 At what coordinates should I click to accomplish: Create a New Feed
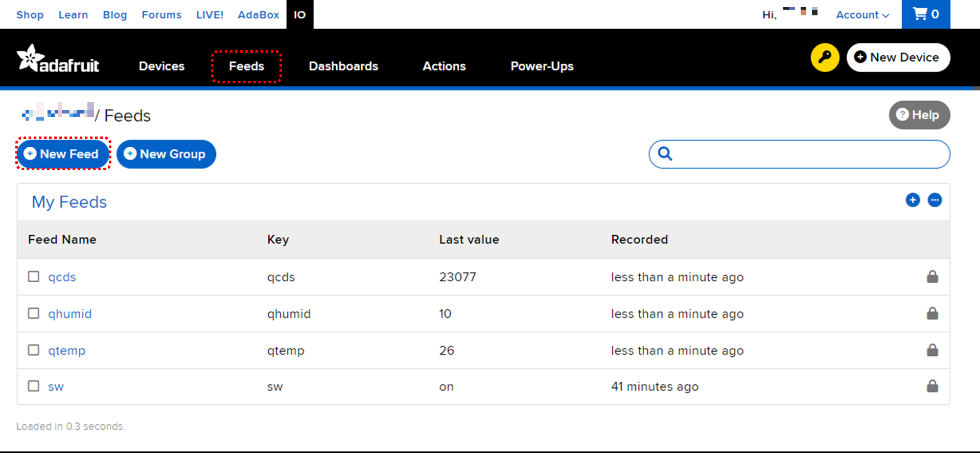click(x=63, y=154)
